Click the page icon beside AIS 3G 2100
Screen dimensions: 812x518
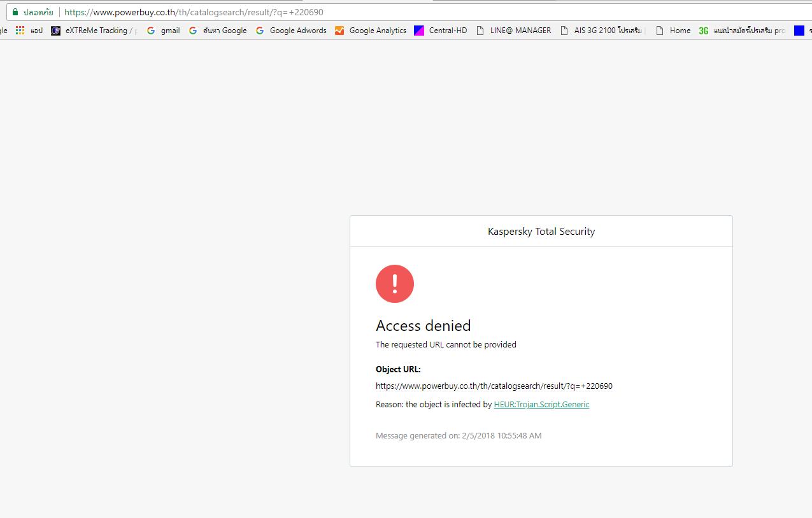tap(564, 31)
